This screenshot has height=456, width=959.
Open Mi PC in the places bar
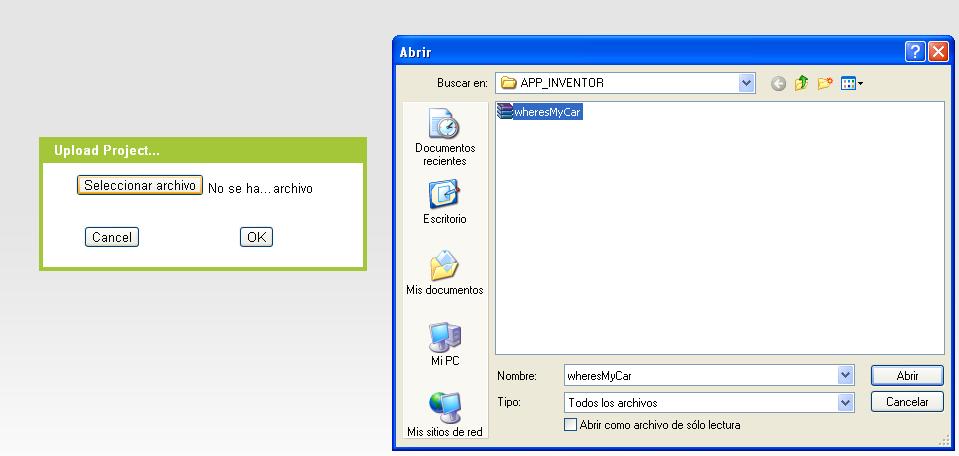coord(445,344)
